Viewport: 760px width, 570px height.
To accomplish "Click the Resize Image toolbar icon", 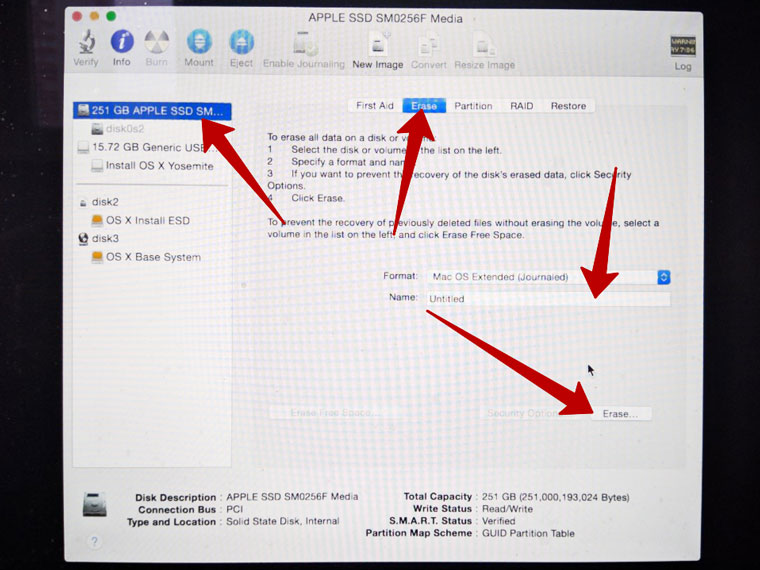I will tap(484, 44).
